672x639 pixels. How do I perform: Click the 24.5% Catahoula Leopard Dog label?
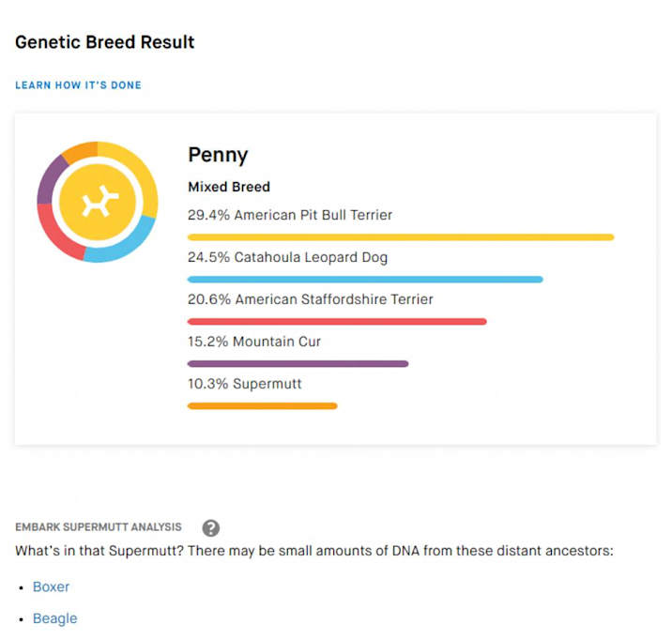[287, 257]
